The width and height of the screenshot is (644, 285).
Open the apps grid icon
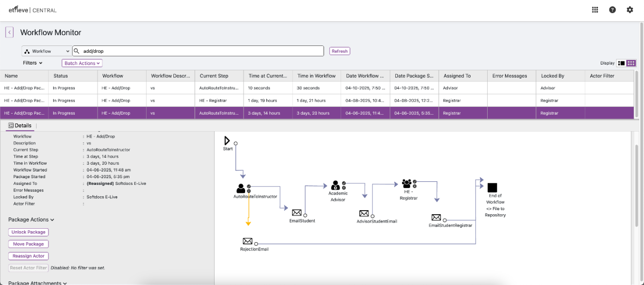click(x=595, y=10)
